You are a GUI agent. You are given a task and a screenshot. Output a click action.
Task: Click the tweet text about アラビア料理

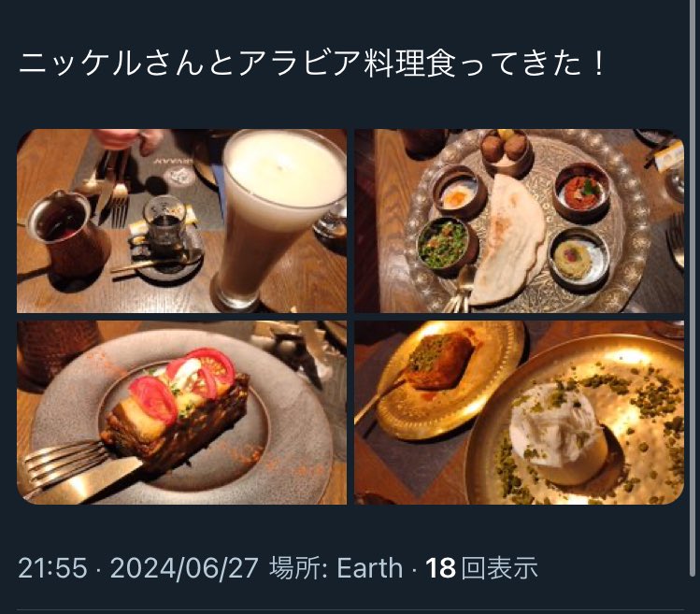[311, 64]
